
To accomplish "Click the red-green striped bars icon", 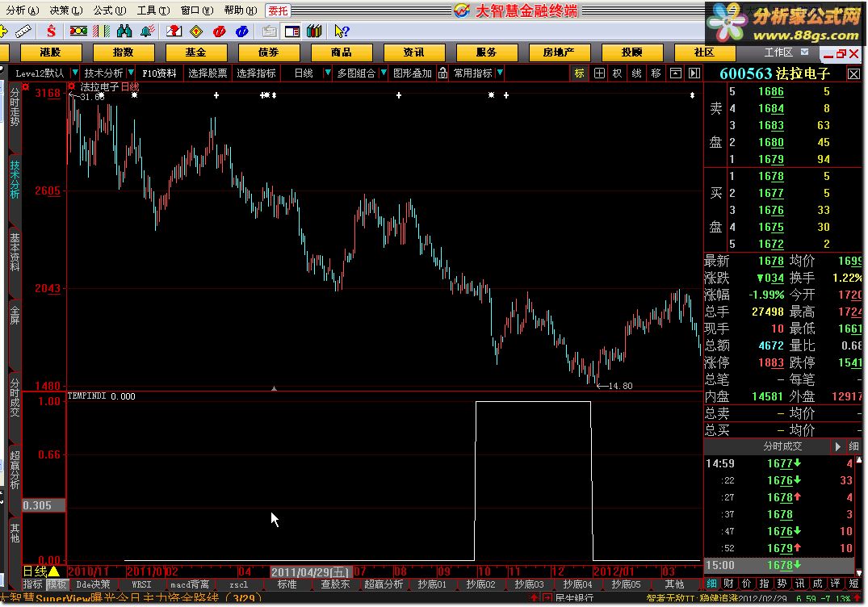I will pos(102,31).
